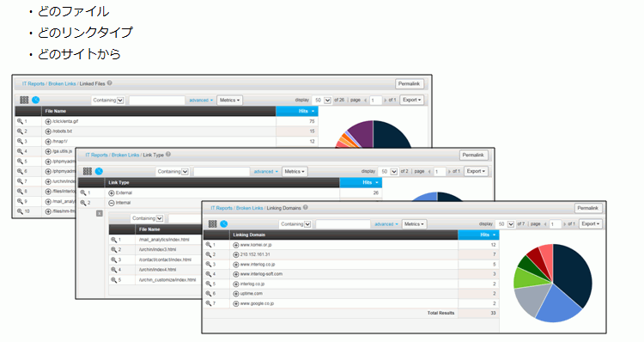Click the blue chart icon in Link Type panel
This screenshot has height=342, width=644.
[99, 171]
